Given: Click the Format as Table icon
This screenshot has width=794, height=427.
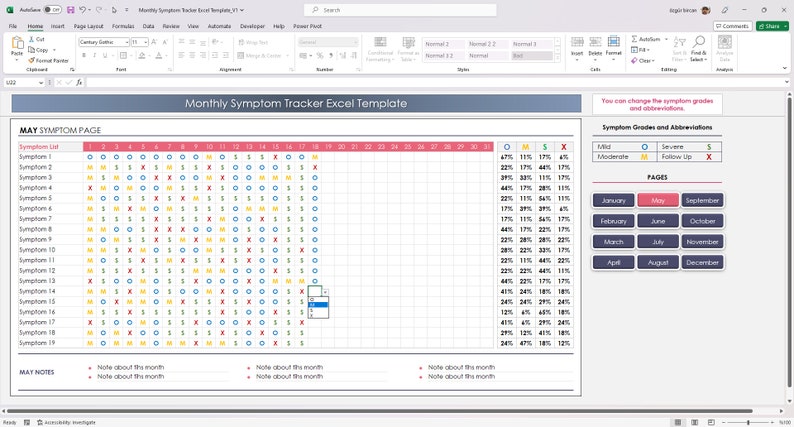Looking at the screenshot, I should click(408, 42).
